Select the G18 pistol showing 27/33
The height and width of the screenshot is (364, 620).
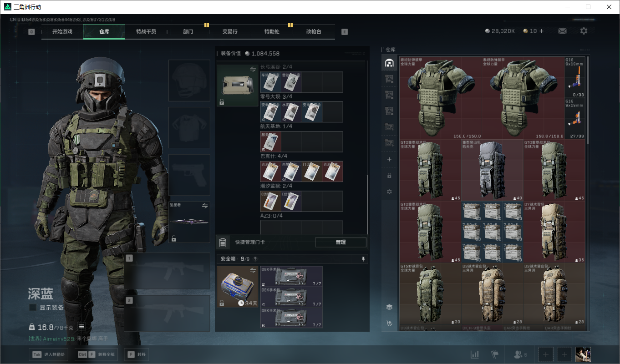(574, 119)
